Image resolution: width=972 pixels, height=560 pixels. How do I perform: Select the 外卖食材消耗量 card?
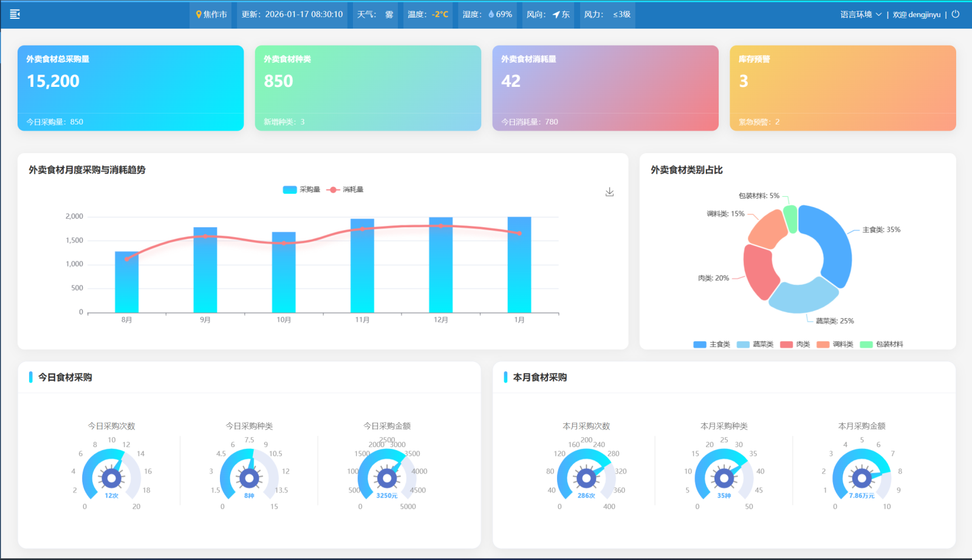point(605,87)
